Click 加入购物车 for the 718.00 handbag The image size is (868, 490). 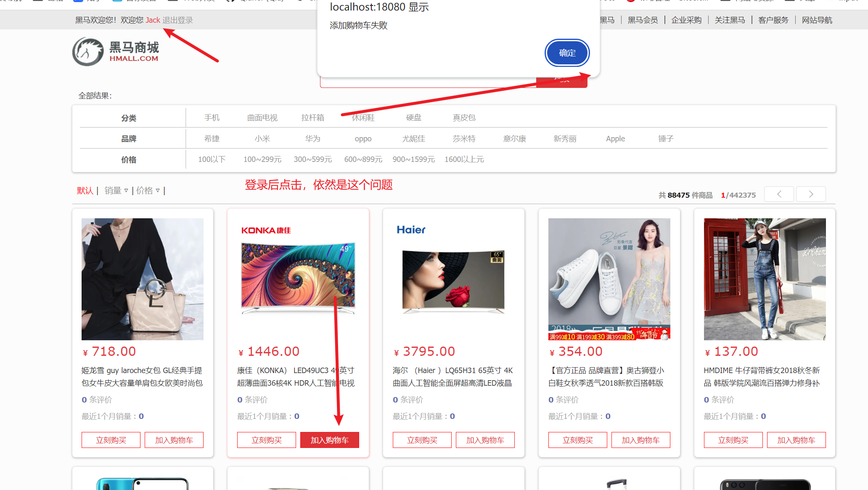click(x=174, y=440)
